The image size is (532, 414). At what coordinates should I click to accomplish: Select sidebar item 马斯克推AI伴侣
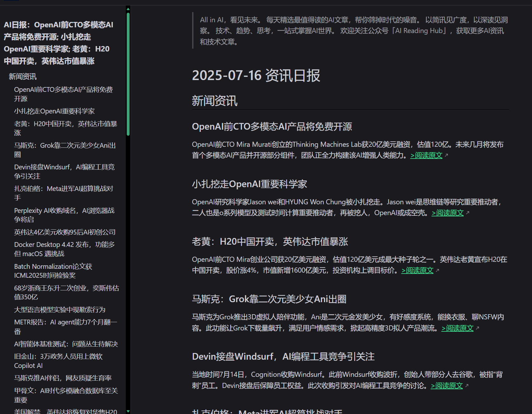tap(63, 378)
